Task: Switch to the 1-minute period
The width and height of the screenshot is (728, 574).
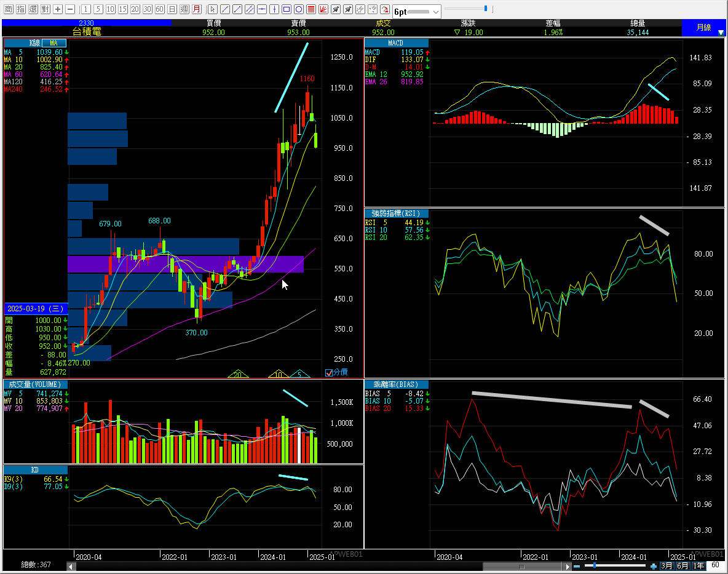Action: click(x=86, y=9)
